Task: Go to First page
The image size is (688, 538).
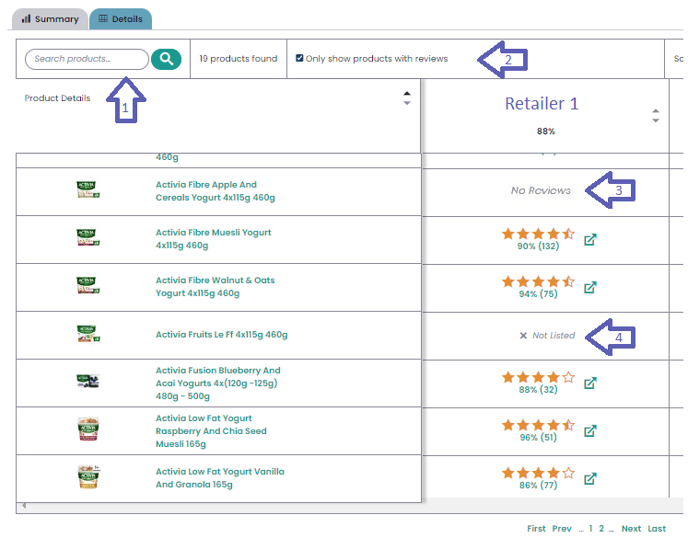Action: [x=536, y=528]
